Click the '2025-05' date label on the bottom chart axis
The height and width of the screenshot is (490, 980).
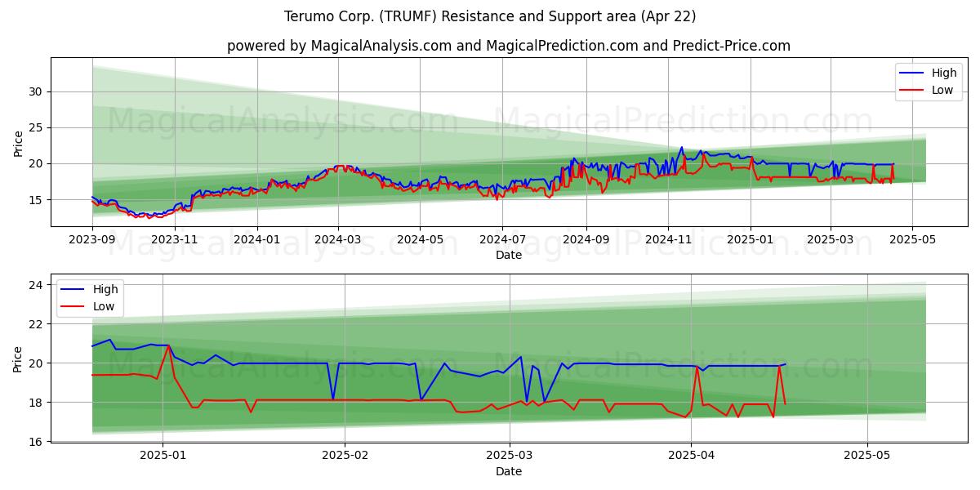(867, 457)
